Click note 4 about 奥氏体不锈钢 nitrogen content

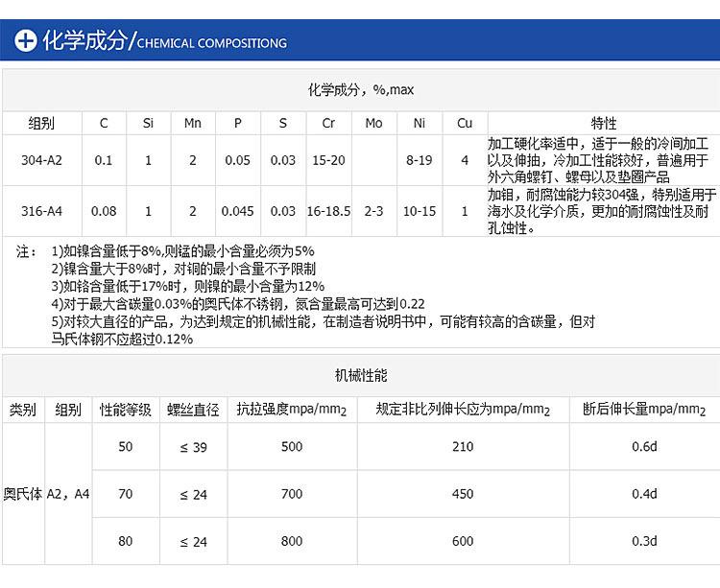[x=238, y=304]
